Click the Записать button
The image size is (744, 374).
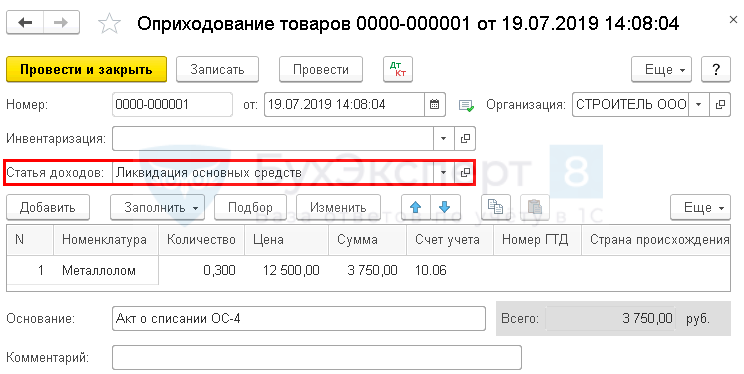(x=217, y=69)
